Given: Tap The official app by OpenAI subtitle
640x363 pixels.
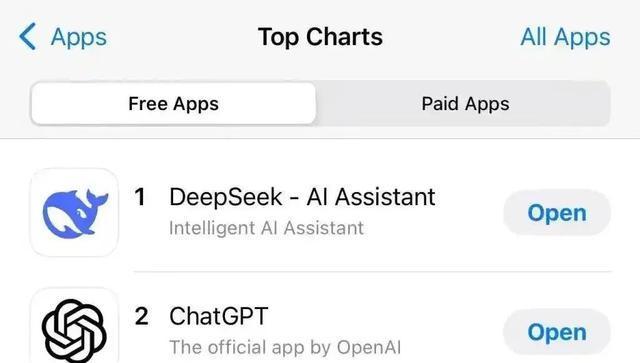Looking at the screenshot, I should 285,347.
